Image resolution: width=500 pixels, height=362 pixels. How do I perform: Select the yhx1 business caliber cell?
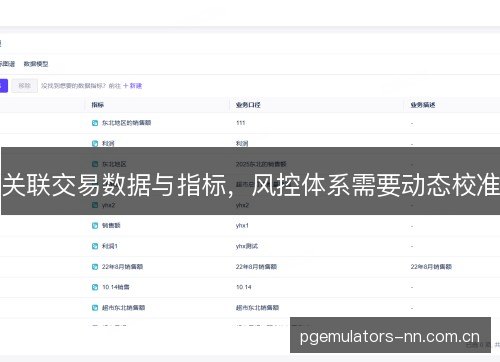[x=242, y=226]
